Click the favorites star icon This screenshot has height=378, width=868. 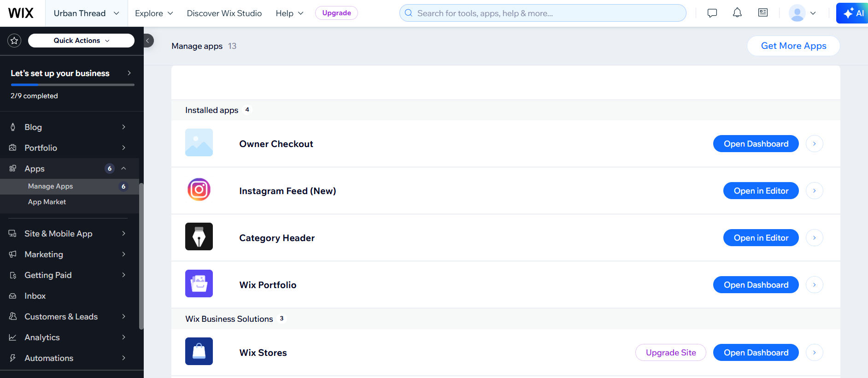pos(14,41)
